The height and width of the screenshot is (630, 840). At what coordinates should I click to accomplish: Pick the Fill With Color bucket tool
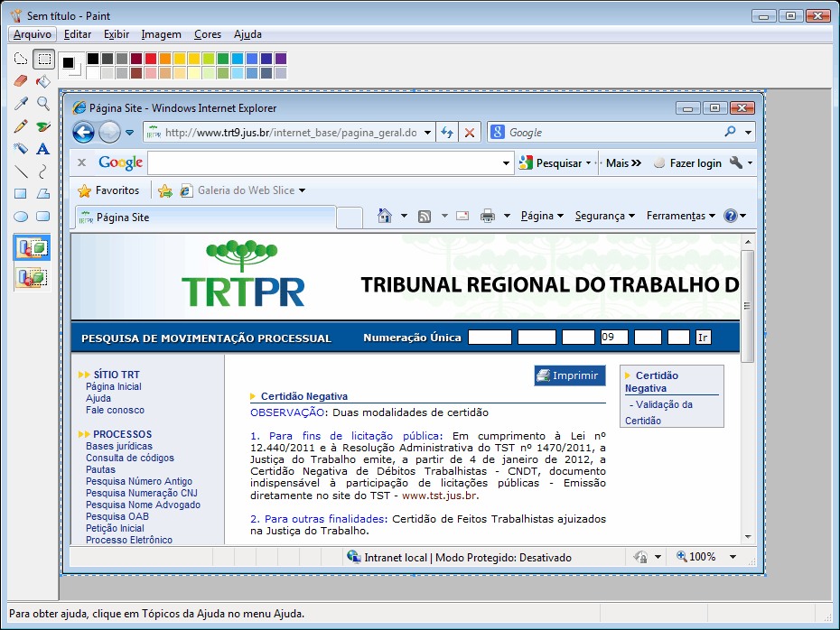click(x=43, y=81)
